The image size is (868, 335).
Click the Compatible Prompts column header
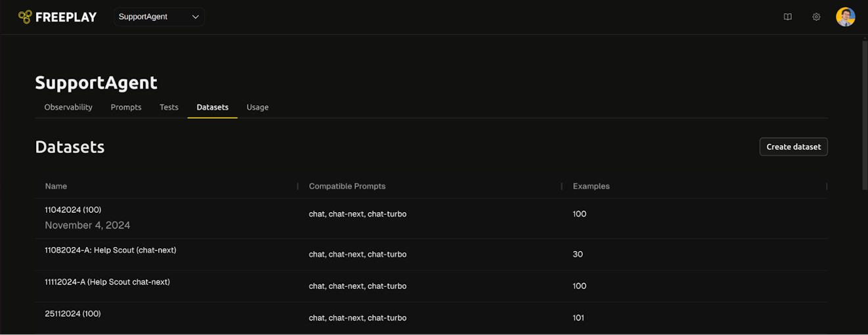click(x=347, y=187)
